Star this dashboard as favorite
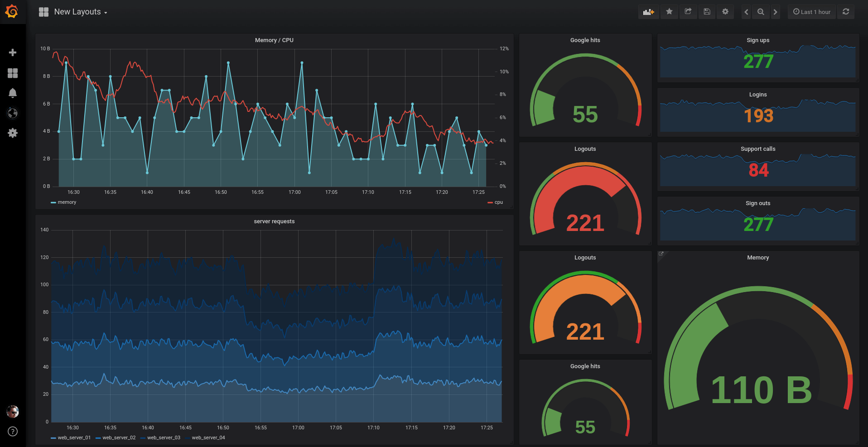The image size is (868, 447). tap(669, 12)
